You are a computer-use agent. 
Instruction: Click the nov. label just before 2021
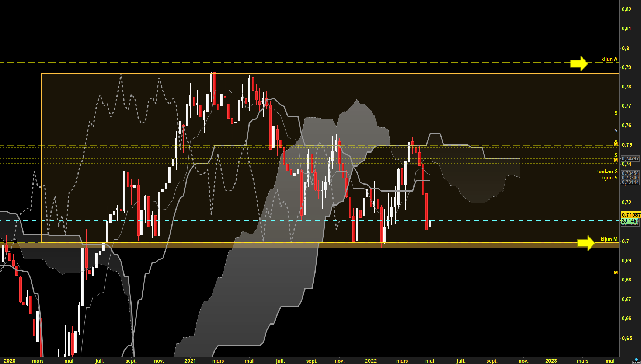159,361
